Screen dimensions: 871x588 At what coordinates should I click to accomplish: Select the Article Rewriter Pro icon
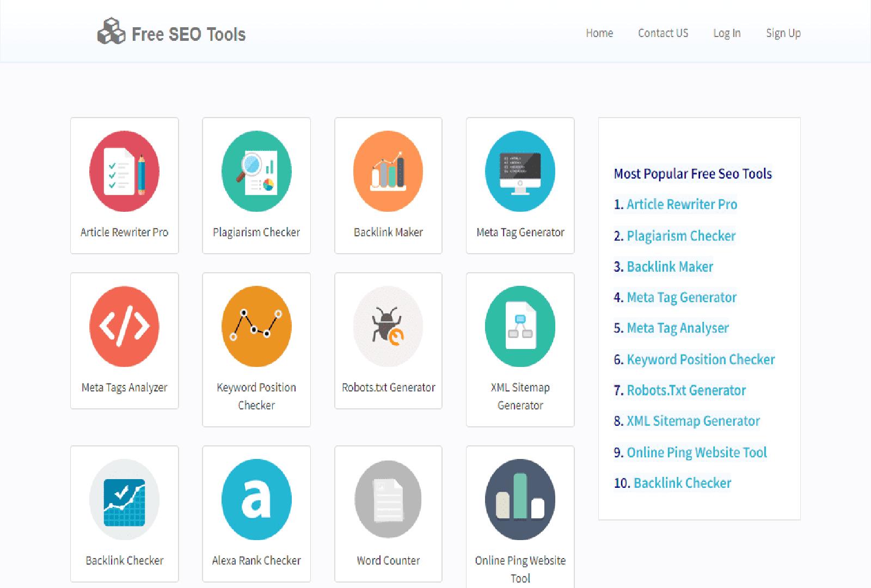pos(124,171)
